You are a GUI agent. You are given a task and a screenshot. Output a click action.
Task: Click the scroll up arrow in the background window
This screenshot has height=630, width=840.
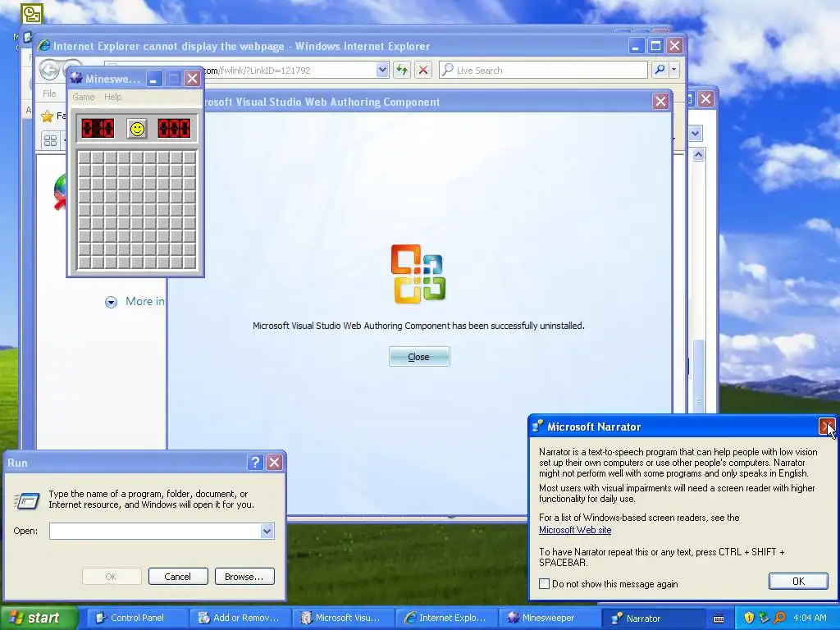(x=698, y=155)
